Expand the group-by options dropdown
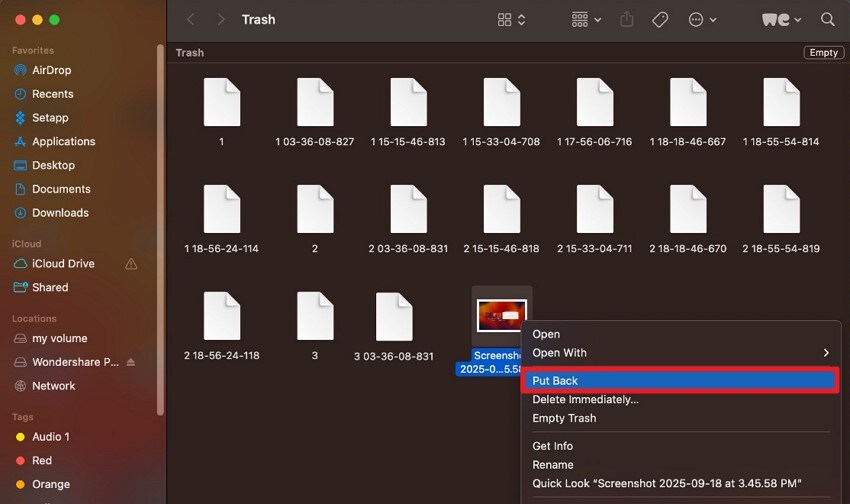This screenshot has width=850, height=504. point(586,20)
